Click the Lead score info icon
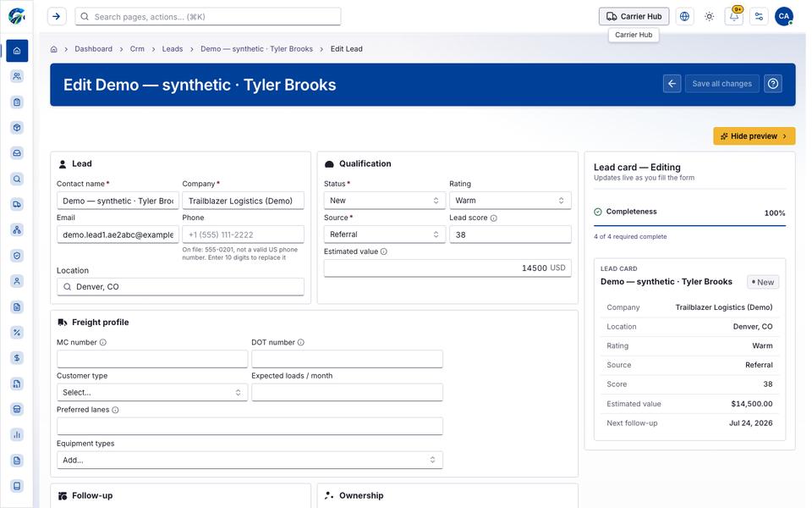Viewport: 812px width, 508px height. (493, 218)
